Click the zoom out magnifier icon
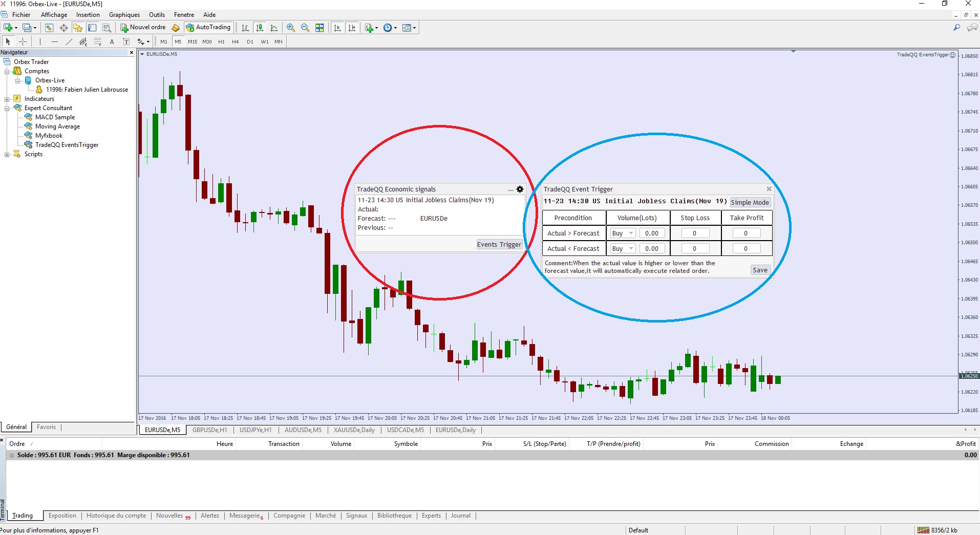Viewport: 980px width, 535px height. [305, 28]
